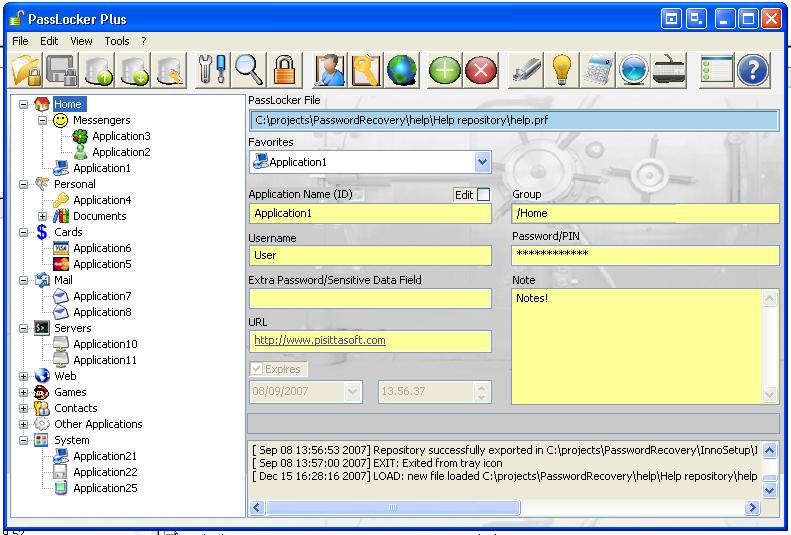
Task: Click the orange padlock toolbar icon
Action: (285, 70)
